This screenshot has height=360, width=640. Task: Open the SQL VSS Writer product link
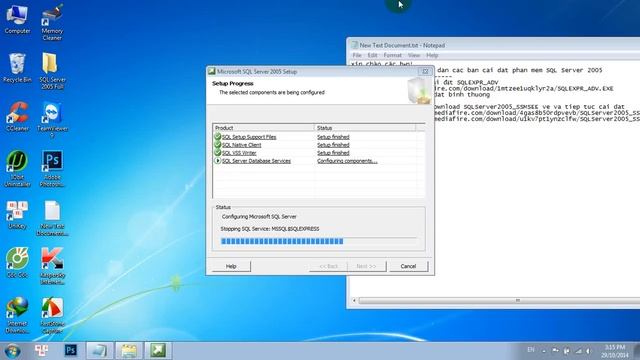tap(239, 153)
